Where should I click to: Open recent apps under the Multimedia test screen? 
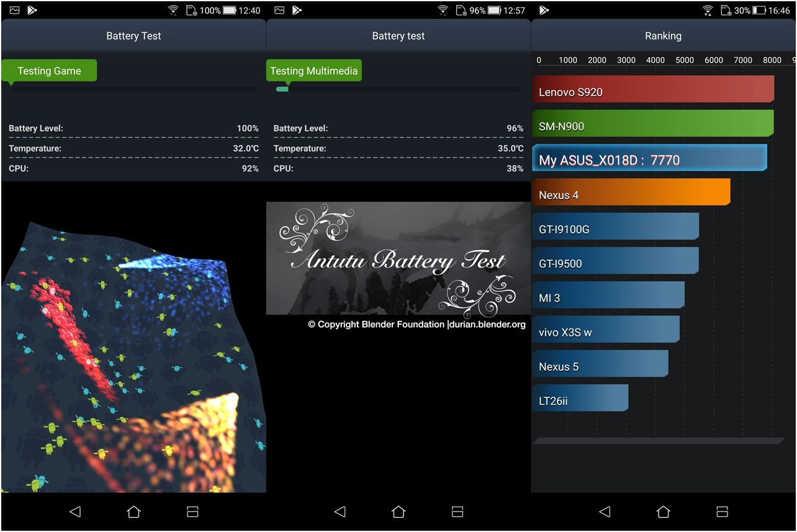(457, 512)
